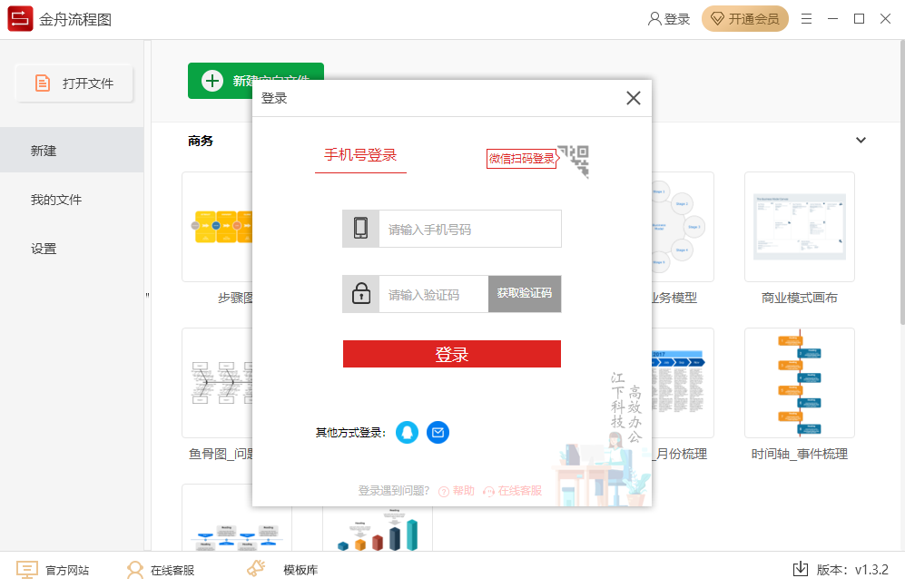Click the QR code icon for WeChat login
The height and width of the screenshot is (588, 905).
coord(575,161)
